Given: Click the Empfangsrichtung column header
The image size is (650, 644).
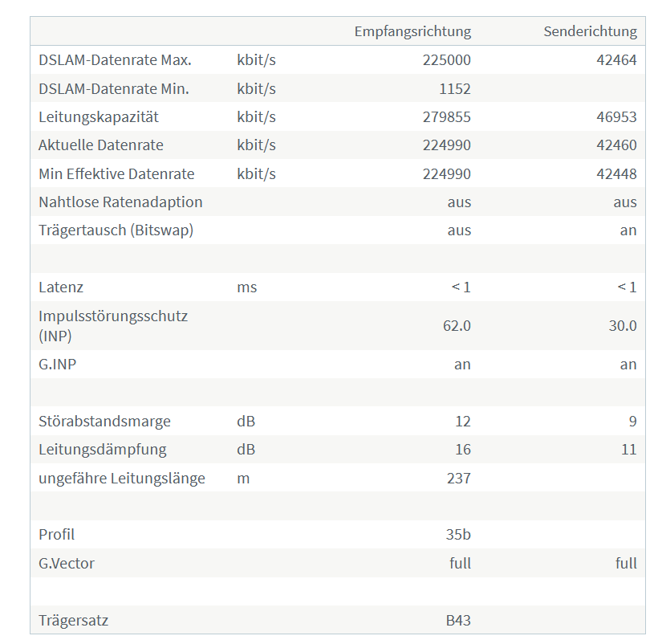Looking at the screenshot, I should click(x=412, y=31).
